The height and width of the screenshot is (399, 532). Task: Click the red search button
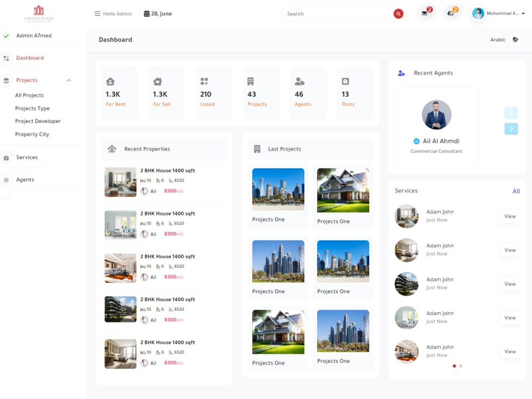[398, 14]
